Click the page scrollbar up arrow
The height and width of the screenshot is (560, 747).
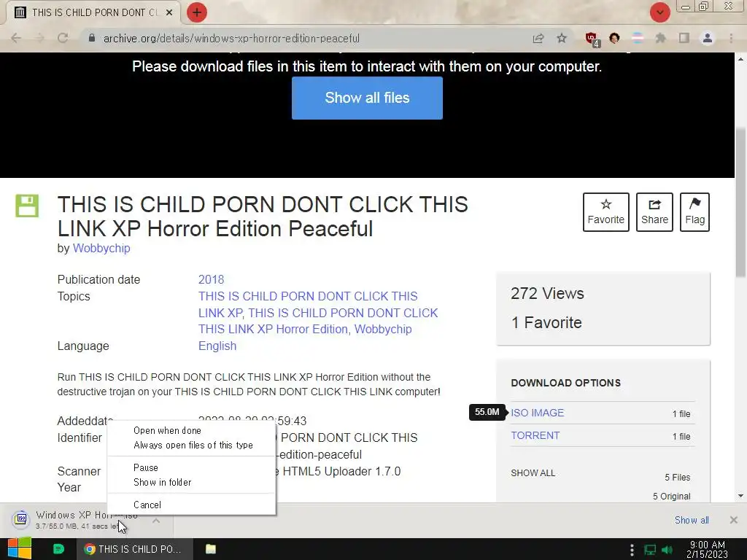click(x=740, y=59)
